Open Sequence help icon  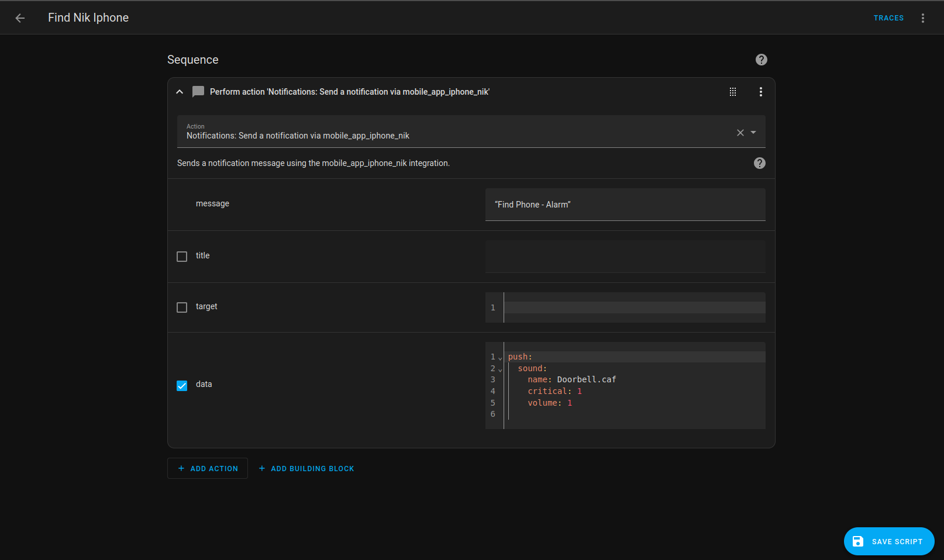coord(761,60)
